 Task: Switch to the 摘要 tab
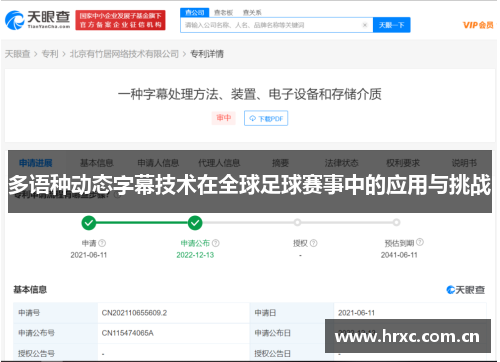[280, 163]
